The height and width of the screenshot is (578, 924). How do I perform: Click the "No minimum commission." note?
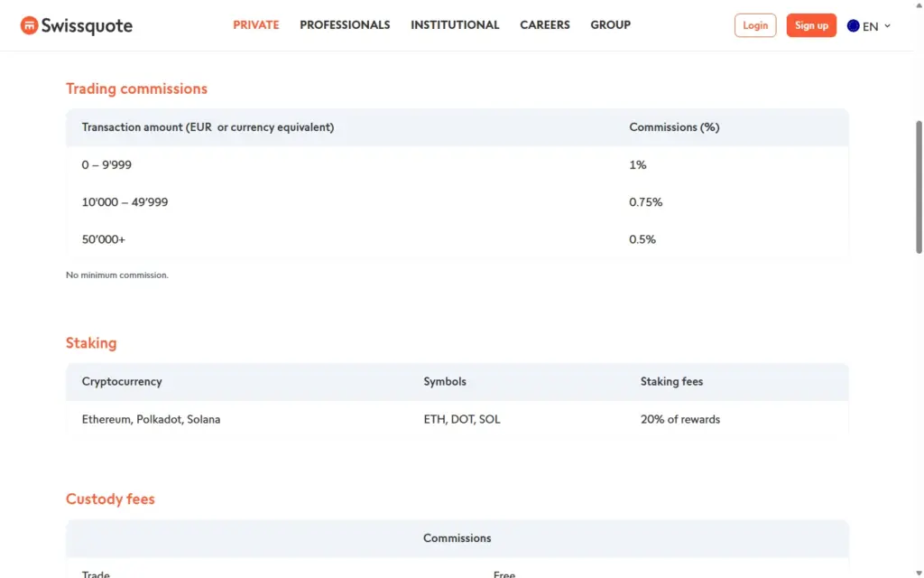coord(116,275)
